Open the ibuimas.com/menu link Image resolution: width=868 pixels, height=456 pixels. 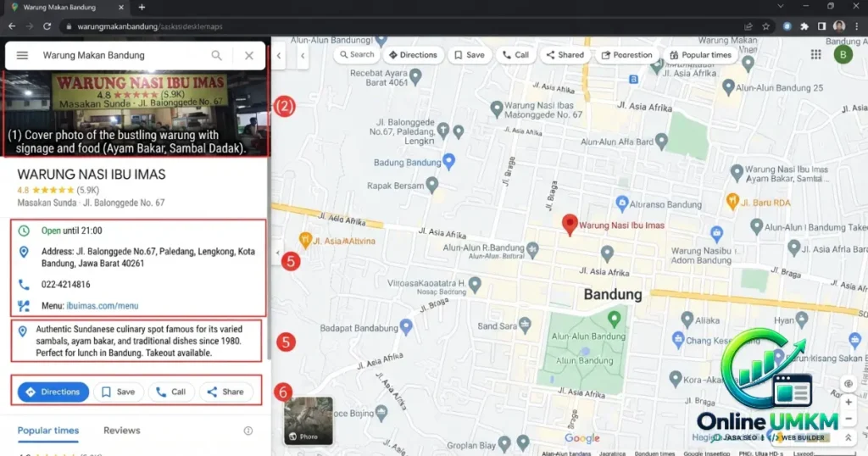coord(103,305)
